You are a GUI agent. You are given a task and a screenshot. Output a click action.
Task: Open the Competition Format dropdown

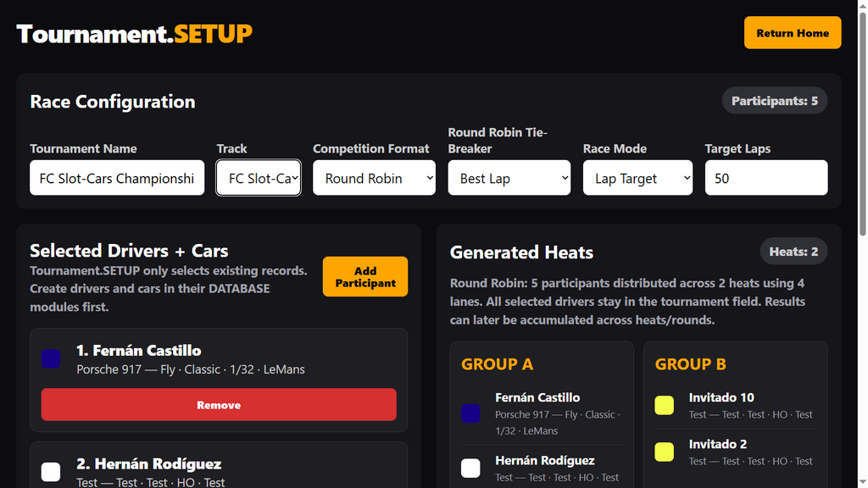pyautogui.click(x=374, y=178)
